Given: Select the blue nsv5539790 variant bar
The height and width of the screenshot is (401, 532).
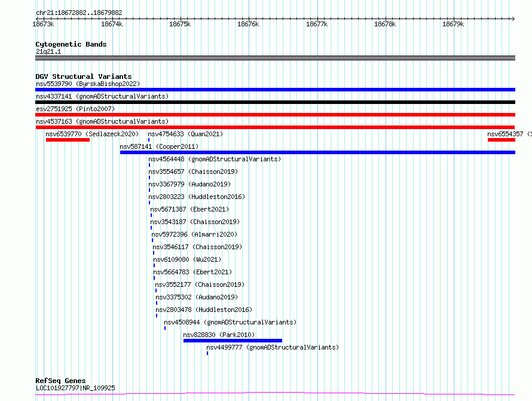Looking at the screenshot, I should 275,90.
